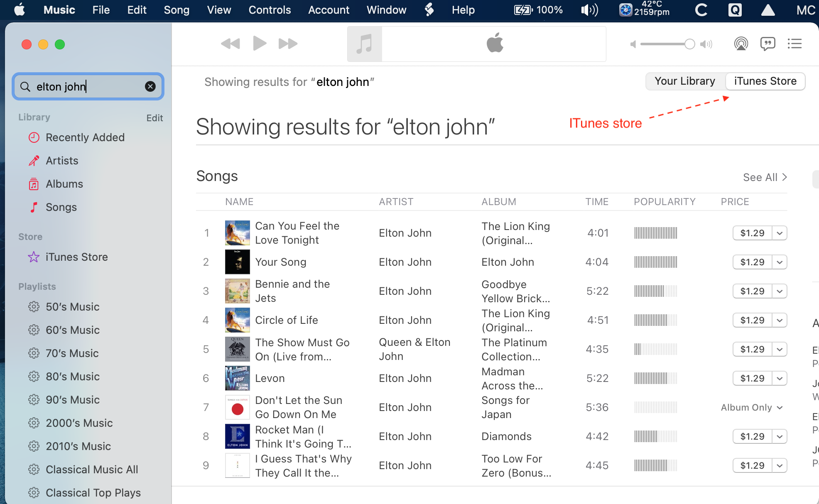Open the Apple menu in the menu bar

click(20, 10)
